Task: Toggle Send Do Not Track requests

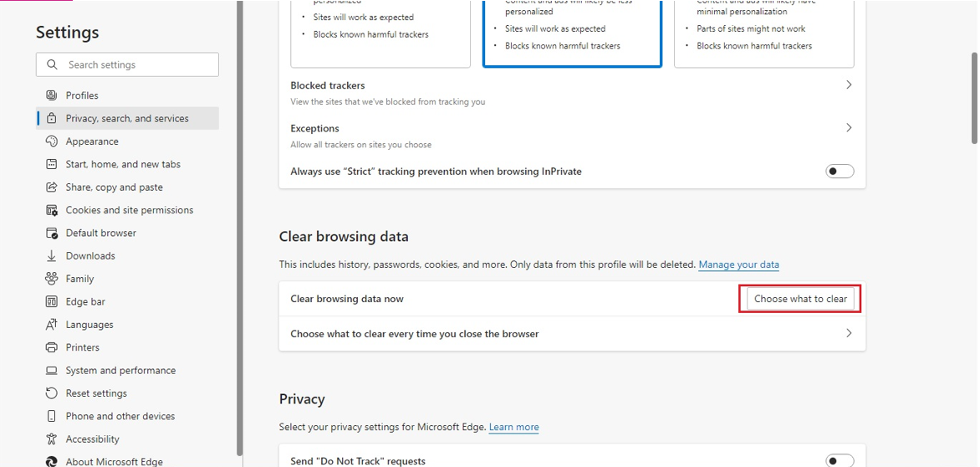Action: coord(840,461)
